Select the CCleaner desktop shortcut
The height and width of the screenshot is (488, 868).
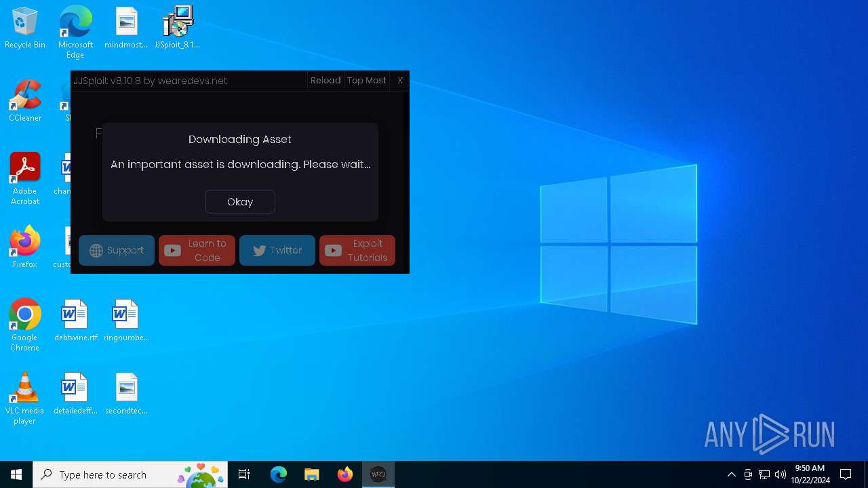pyautogui.click(x=25, y=102)
